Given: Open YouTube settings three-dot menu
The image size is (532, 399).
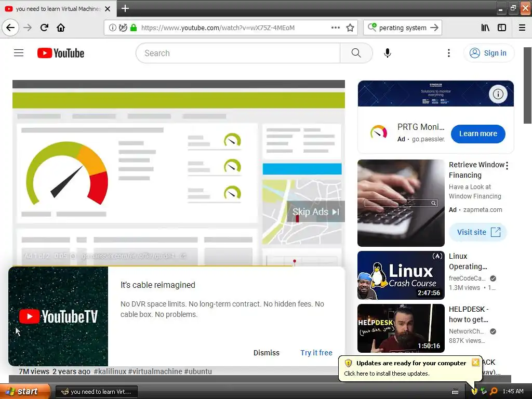Looking at the screenshot, I should click(x=448, y=53).
